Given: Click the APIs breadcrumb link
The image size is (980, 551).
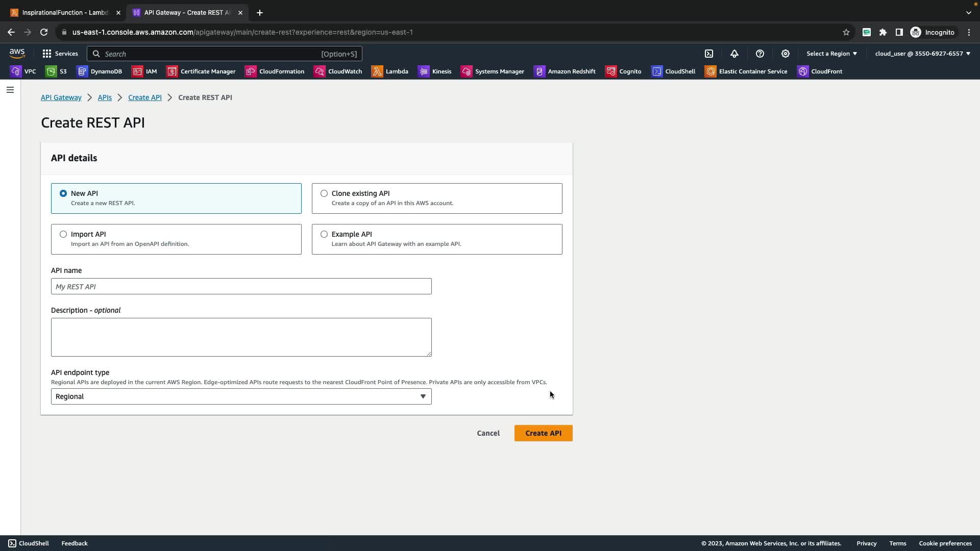Looking at the screenshot, I should point(105,97).
